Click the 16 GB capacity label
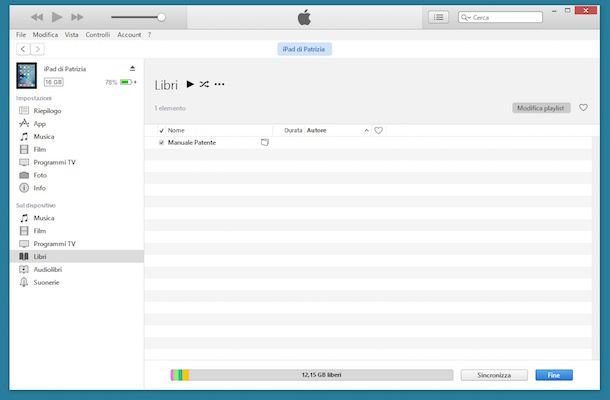The height and width of the screenshot is (400, 610). click(54, 82)
